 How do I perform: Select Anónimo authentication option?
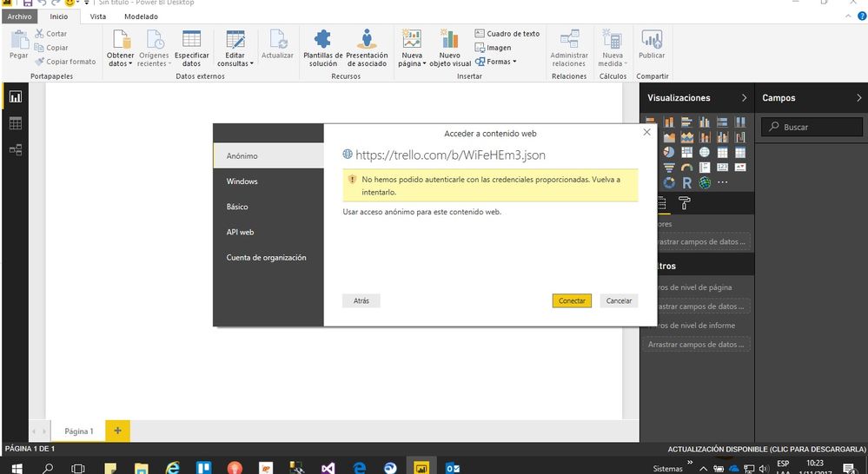(x=268, y=156)
